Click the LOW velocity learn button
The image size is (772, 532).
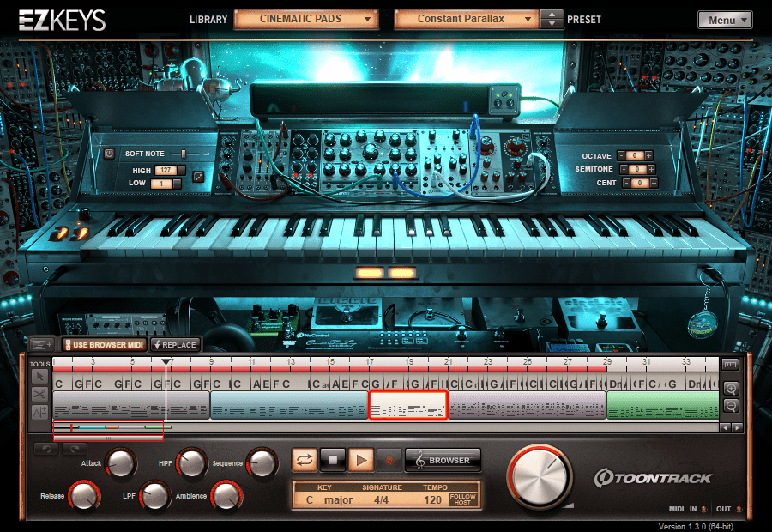pos(177,184)
